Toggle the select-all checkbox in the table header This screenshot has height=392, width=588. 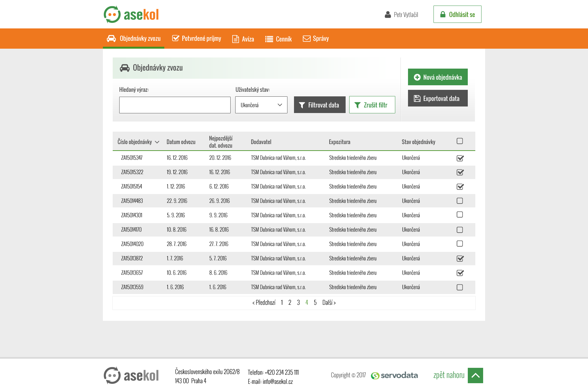(x=460, y=141)
